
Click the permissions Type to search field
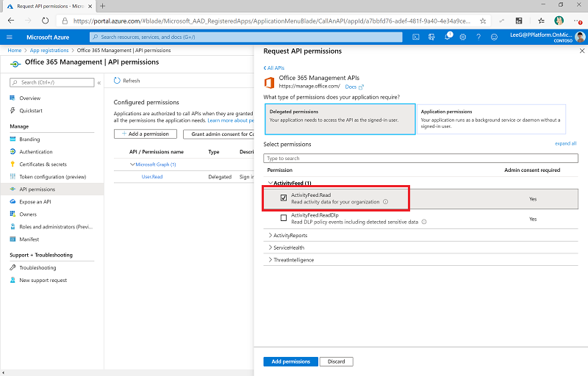click(420, 159)
